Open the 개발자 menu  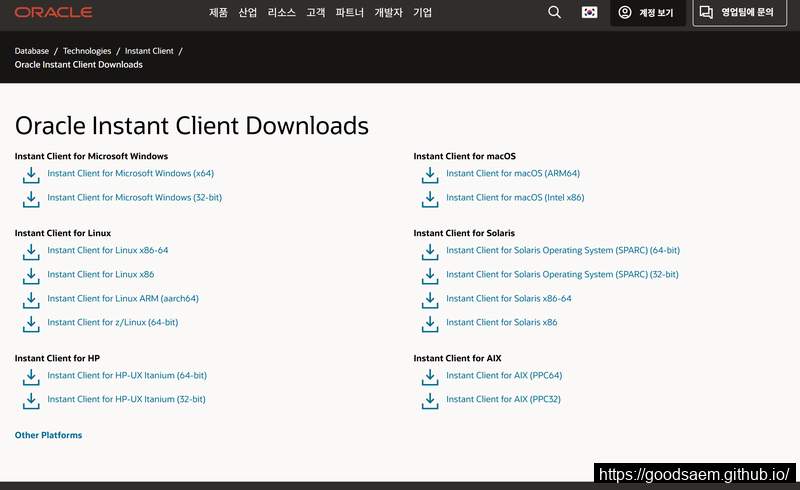click(388, 12)
